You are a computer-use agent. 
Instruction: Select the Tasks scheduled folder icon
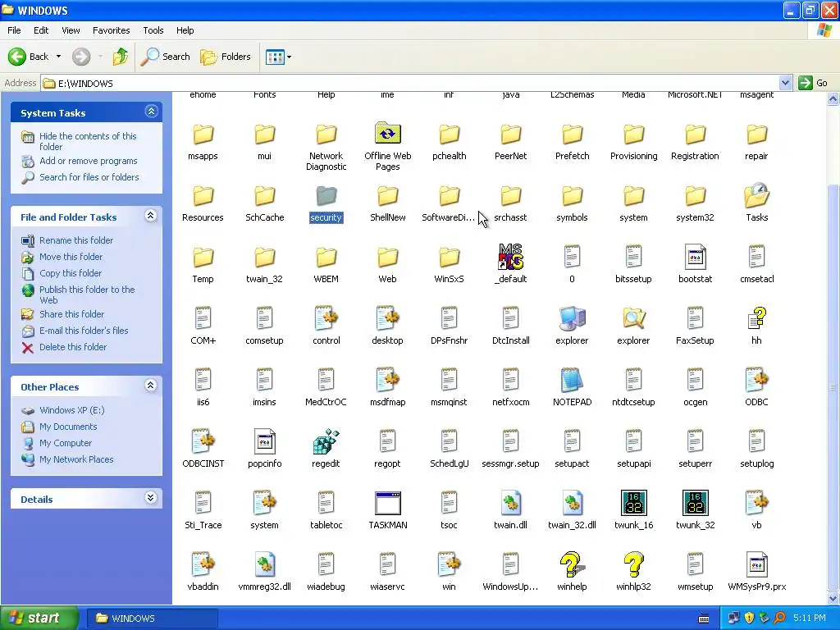coord(756,195)
